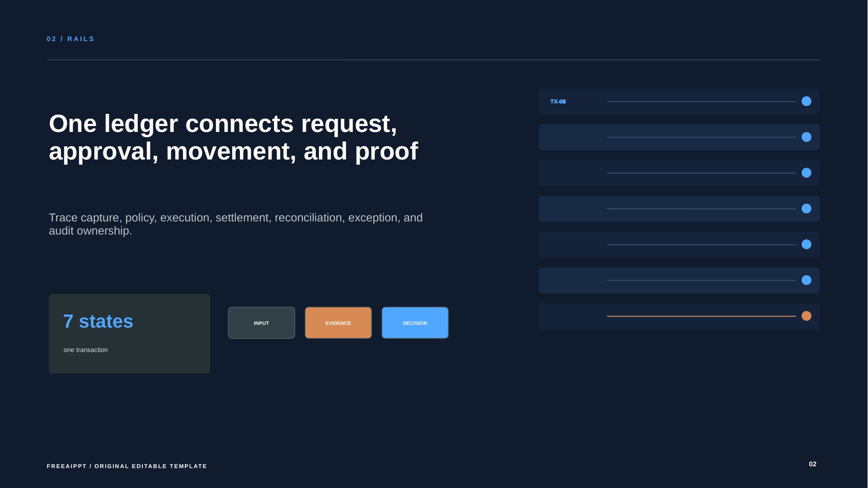Click the "02 / RAILS" section label
The height and width of the screenshot is (488, 868).
[x=70, y=39]
